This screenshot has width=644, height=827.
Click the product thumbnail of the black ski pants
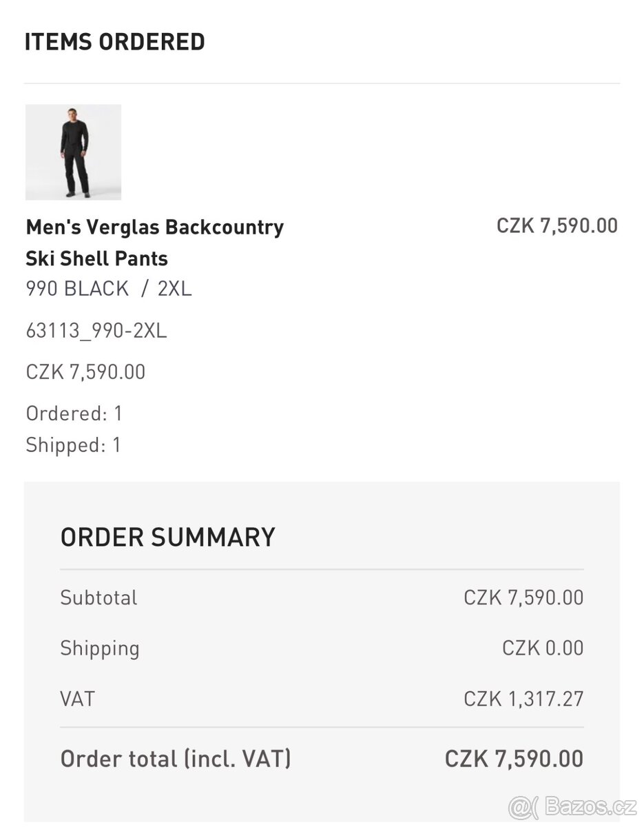tap(73, 152)
